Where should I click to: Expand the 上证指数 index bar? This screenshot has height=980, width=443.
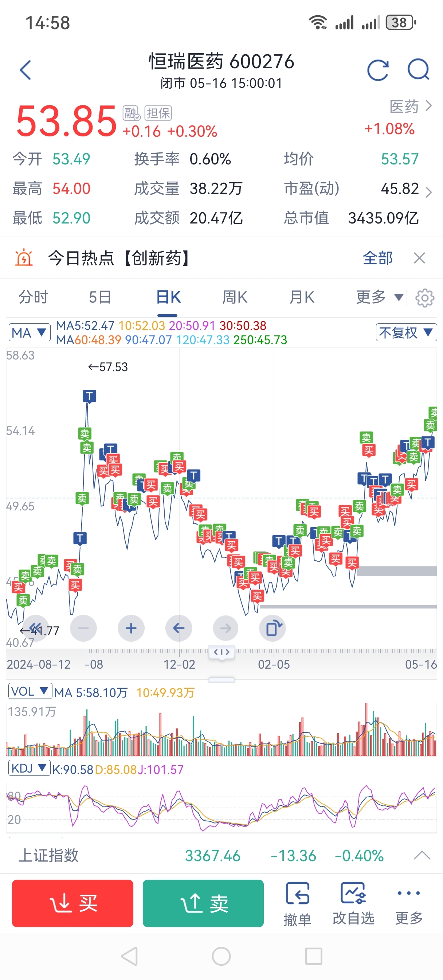coord(422,856)
